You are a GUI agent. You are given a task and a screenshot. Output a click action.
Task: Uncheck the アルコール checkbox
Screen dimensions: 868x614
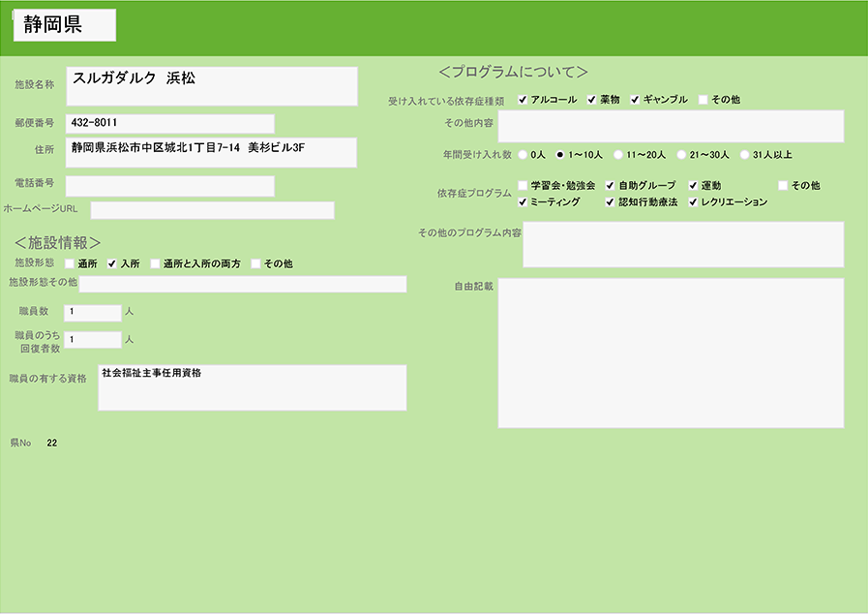[524, 100]
